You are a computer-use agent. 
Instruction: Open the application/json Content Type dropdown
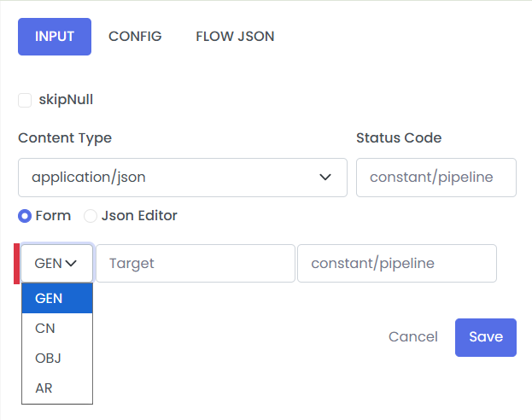pyautogui.click(x=182, y=178)
